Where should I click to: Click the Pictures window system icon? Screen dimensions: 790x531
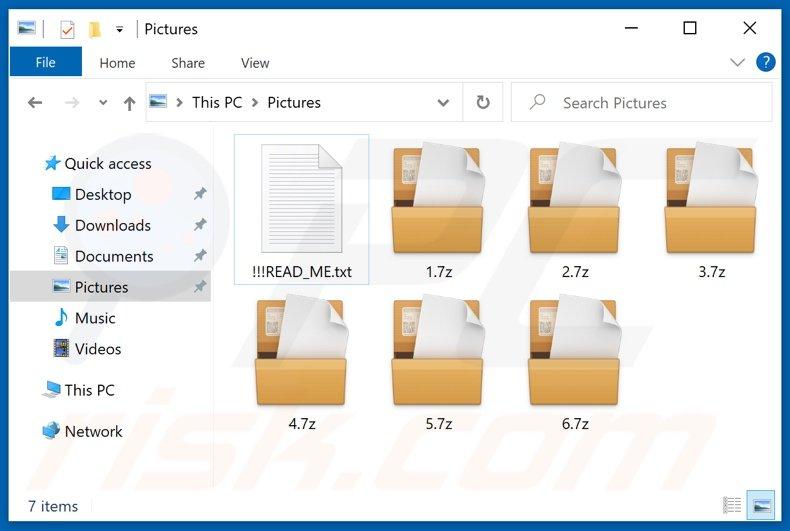26,28
